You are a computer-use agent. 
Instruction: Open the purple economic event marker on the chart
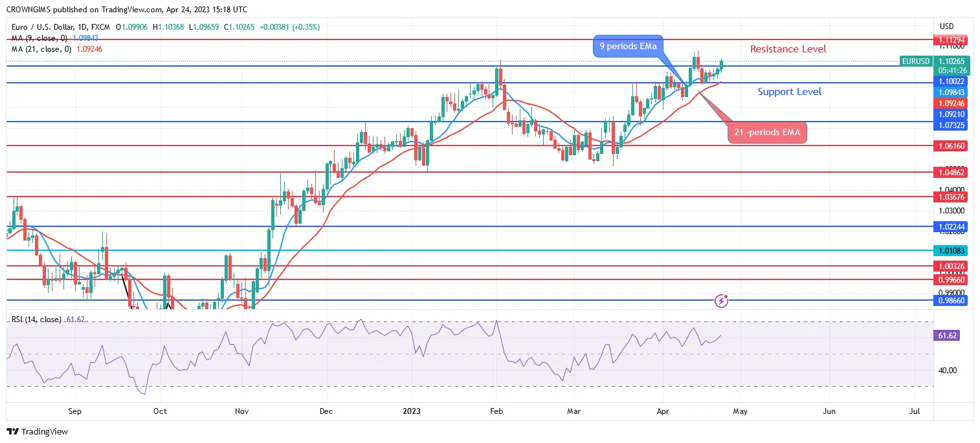722,301
